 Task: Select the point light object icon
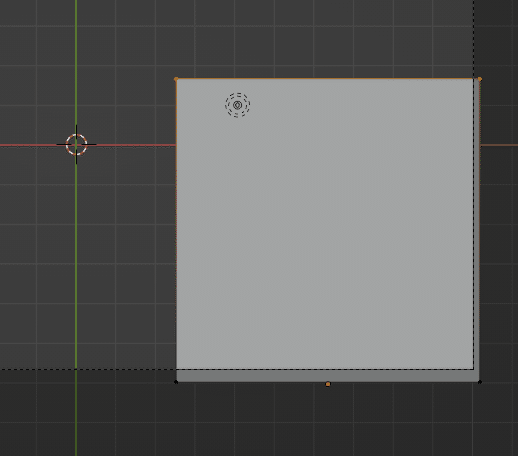(x=237, y=105)
